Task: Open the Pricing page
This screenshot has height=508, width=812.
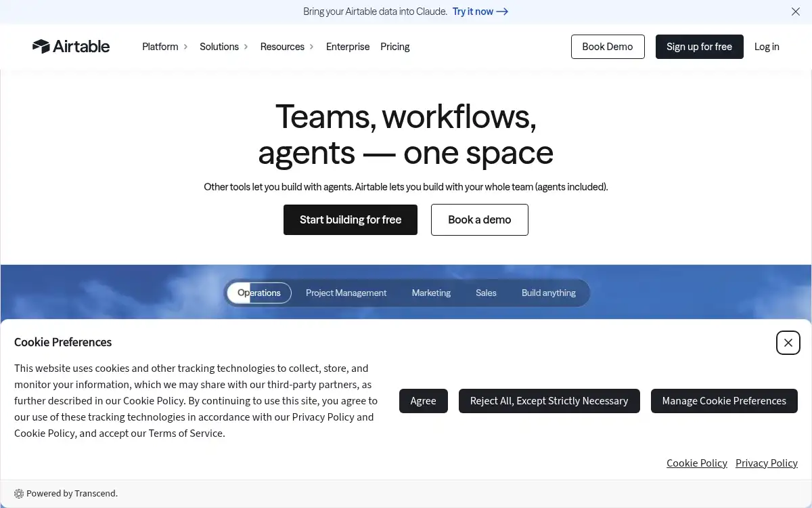Action: point(395,47)
